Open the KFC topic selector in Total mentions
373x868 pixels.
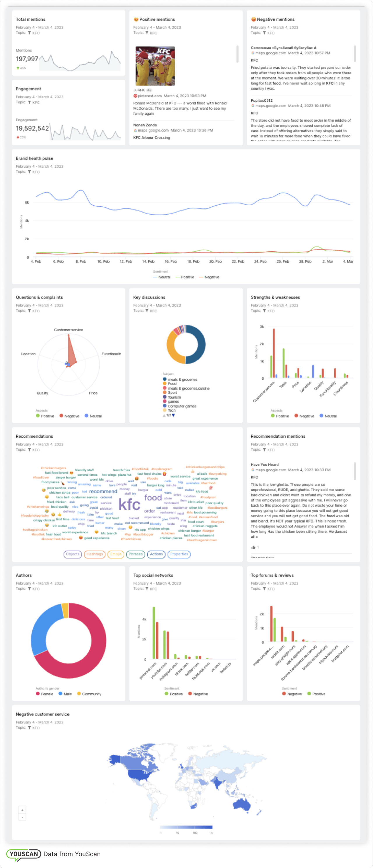click(36, 33)
